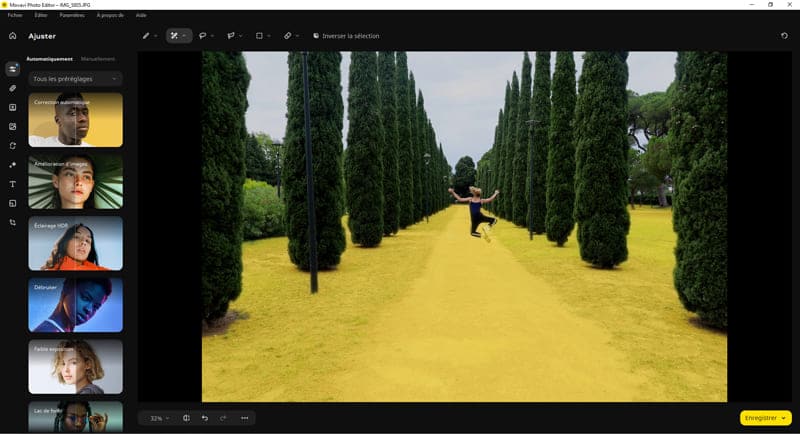Open the Fichier menu
The width and height of the screenshot is (800, 434).
[x=15, y=15]
